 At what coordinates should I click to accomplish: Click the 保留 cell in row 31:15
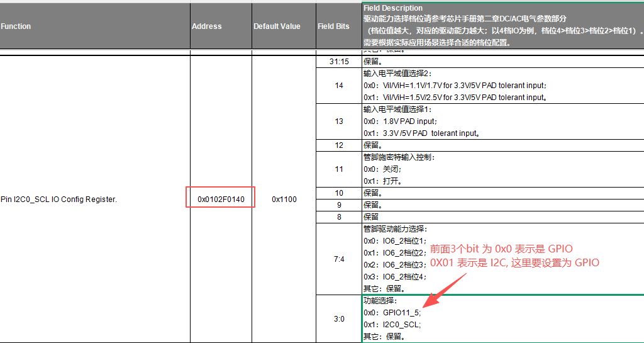click(503, 62)
